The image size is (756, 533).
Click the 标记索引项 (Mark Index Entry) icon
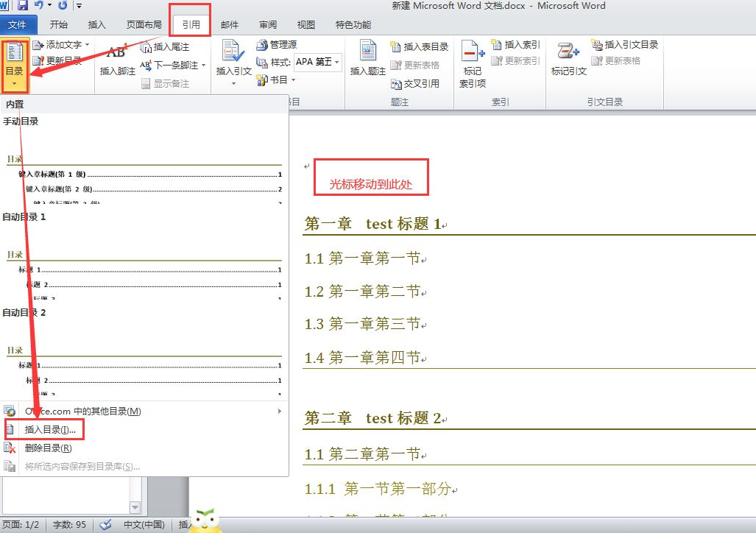(x=472, y=63)
